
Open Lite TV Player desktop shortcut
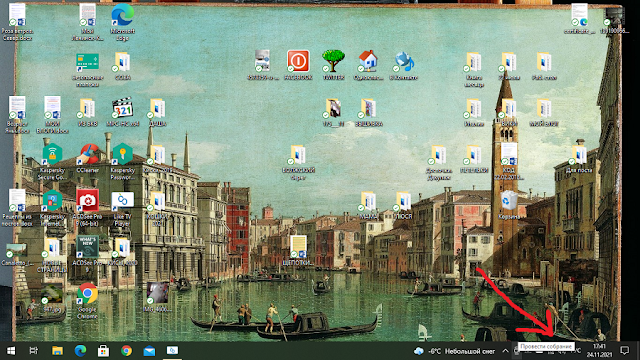[x=122, y=208]
